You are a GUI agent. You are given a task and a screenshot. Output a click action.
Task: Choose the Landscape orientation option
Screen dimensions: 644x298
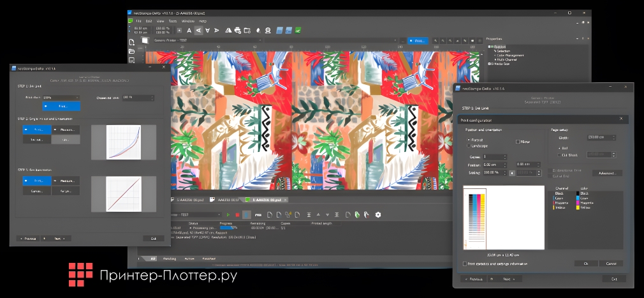(x=469, y=146)
